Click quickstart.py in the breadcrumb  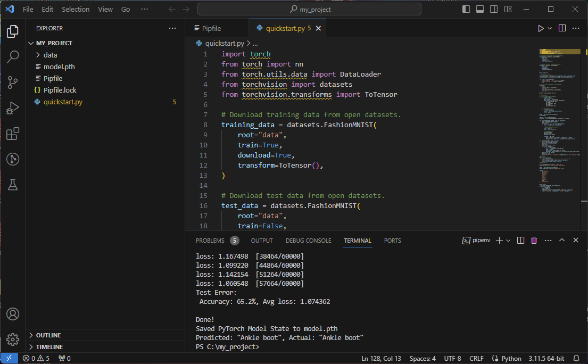point(224,44)
